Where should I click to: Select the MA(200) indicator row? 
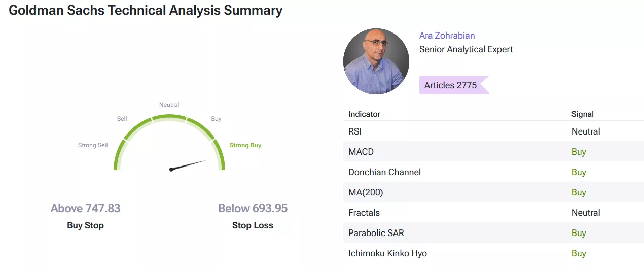point(493,192)
